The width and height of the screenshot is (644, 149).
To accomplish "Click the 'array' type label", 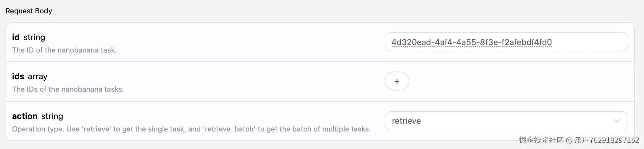I will (37, 77).
